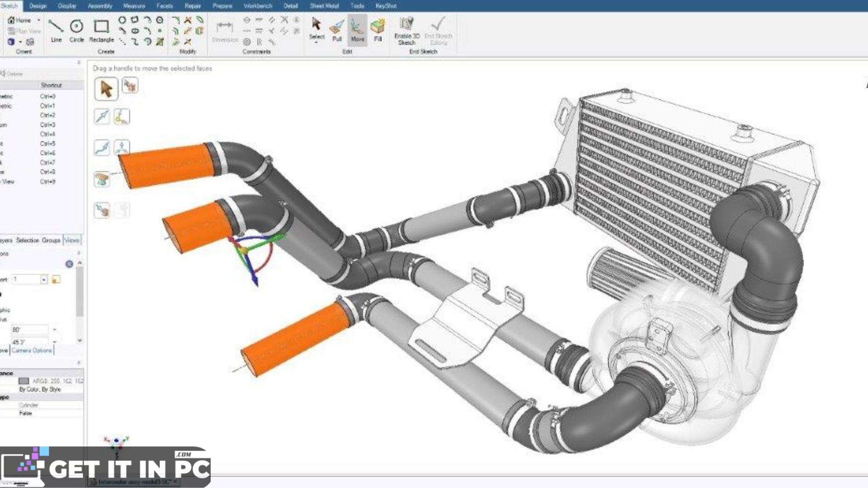Open dropdown next to the 45.3° field
The image size is (868, 488).
[x=54, y=342]
